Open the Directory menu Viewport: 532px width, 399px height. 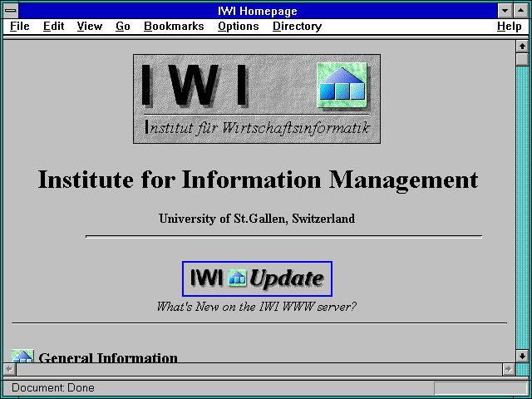(x=297, y=27)
